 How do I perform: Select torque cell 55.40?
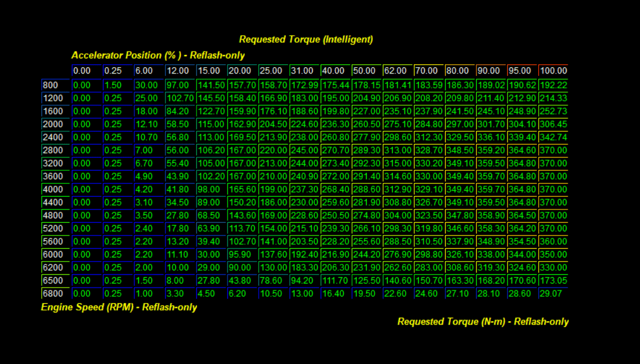180,163
